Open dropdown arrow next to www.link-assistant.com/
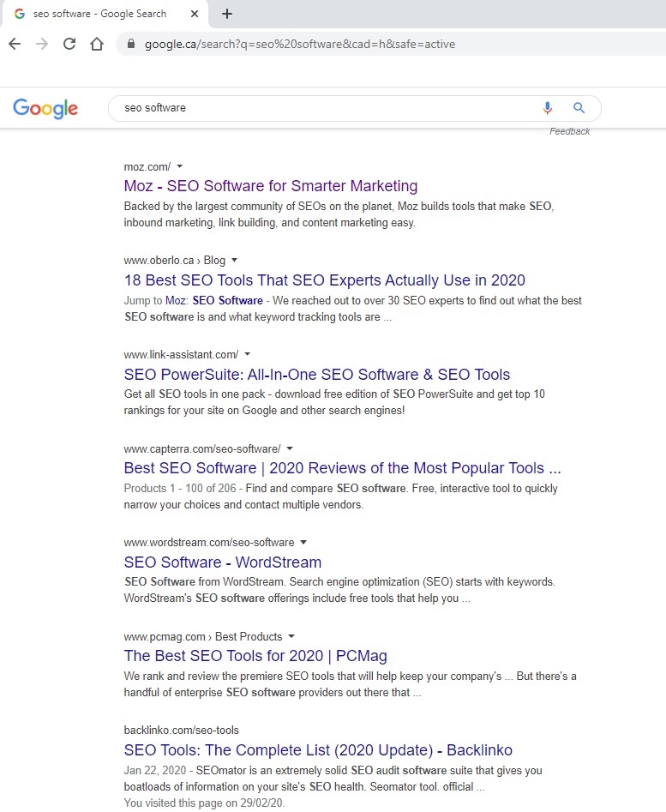This screenshot has height=812, width=666. point(248,354)
